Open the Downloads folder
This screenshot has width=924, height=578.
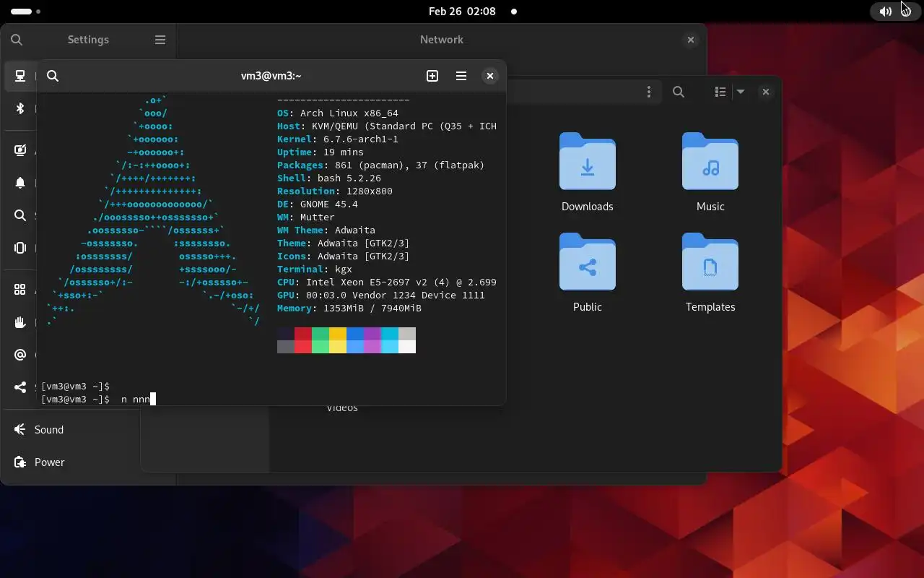[x=588, y=173]
